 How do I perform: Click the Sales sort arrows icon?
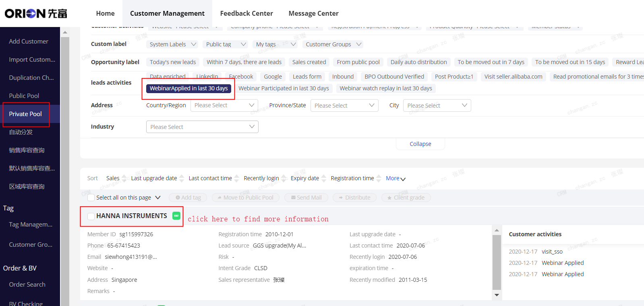(x=124, y=178)
